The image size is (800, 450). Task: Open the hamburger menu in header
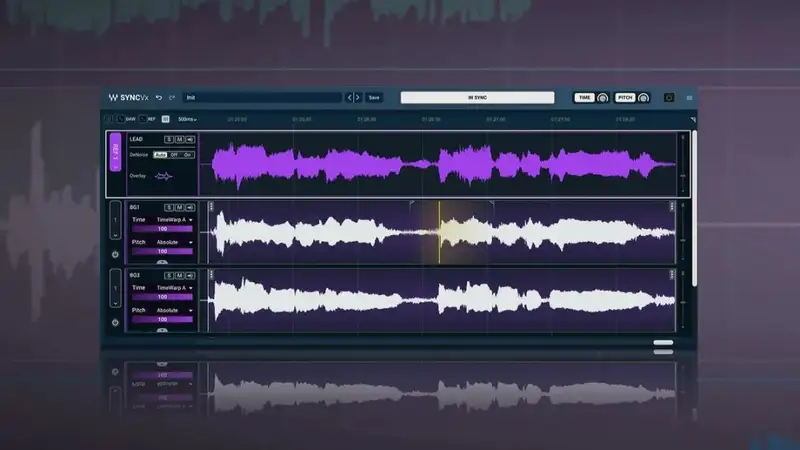pos(689,97)
